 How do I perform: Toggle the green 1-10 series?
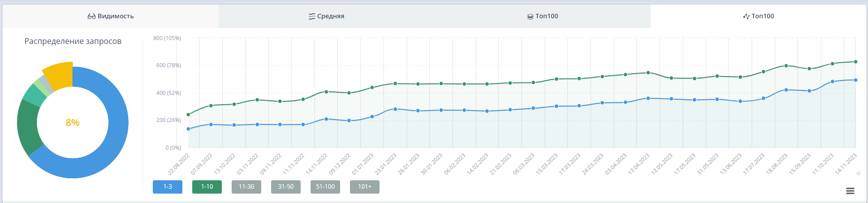click(x=207, y=187)
